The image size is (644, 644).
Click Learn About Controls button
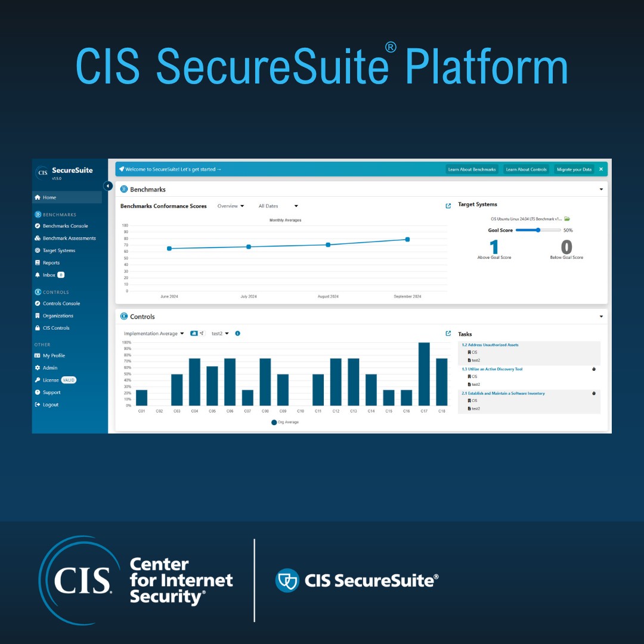pyautogui.click(x=526, y=169)
